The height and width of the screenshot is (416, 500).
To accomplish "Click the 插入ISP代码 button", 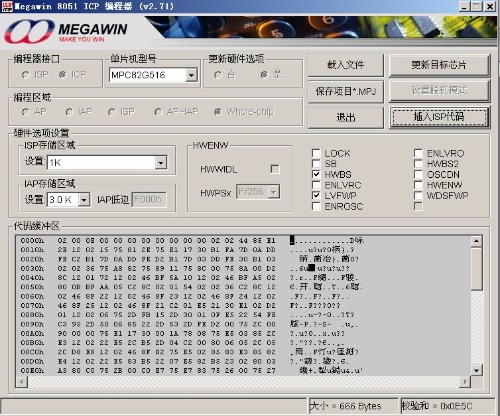I will coord(439,117).
